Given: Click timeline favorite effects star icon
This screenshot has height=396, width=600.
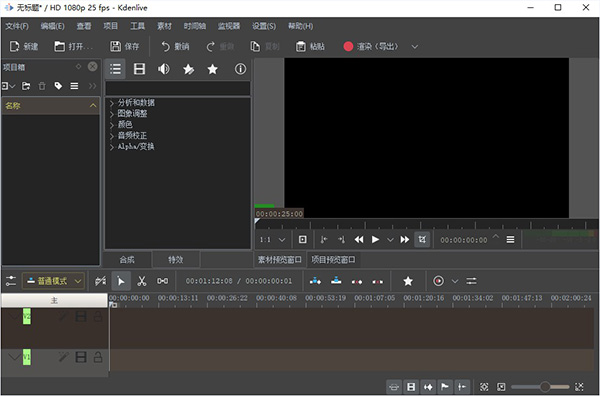Looking at the screenshot, I should pyautogui.click(x=408, y=281).
